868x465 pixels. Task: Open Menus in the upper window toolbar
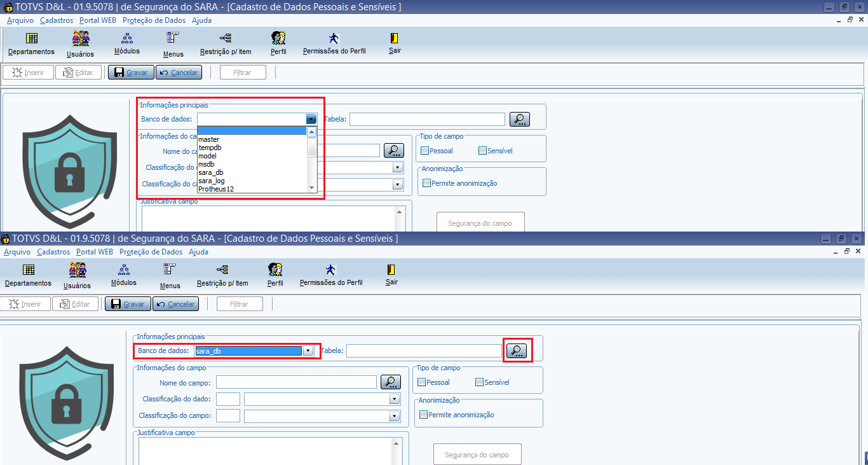(x=173, y=45)
